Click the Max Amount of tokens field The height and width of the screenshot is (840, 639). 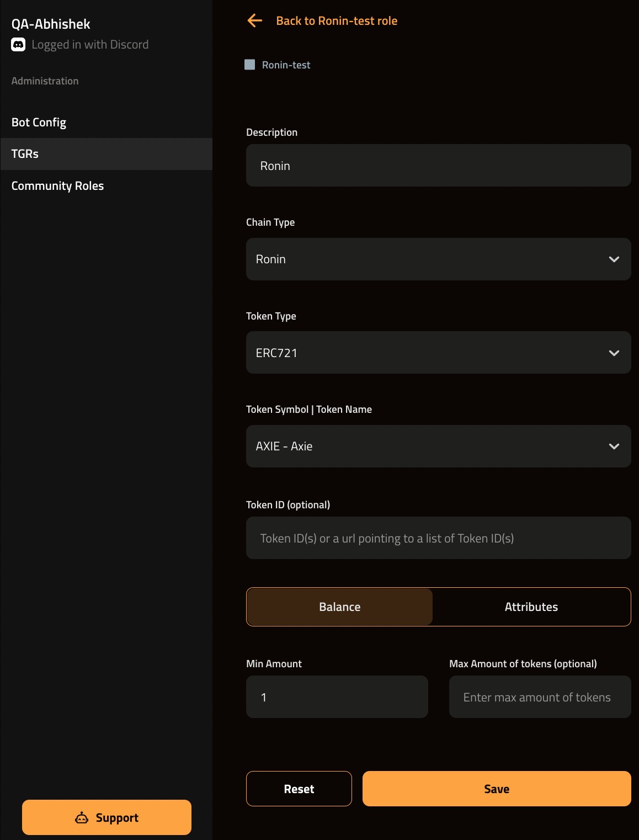(x=540, y=697)
